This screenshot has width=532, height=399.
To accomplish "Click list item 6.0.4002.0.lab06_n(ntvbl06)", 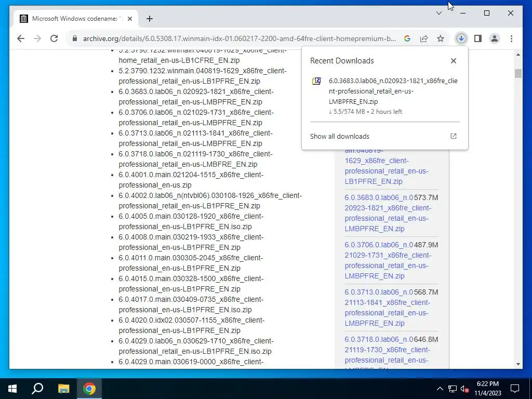I will coord(210,201).
